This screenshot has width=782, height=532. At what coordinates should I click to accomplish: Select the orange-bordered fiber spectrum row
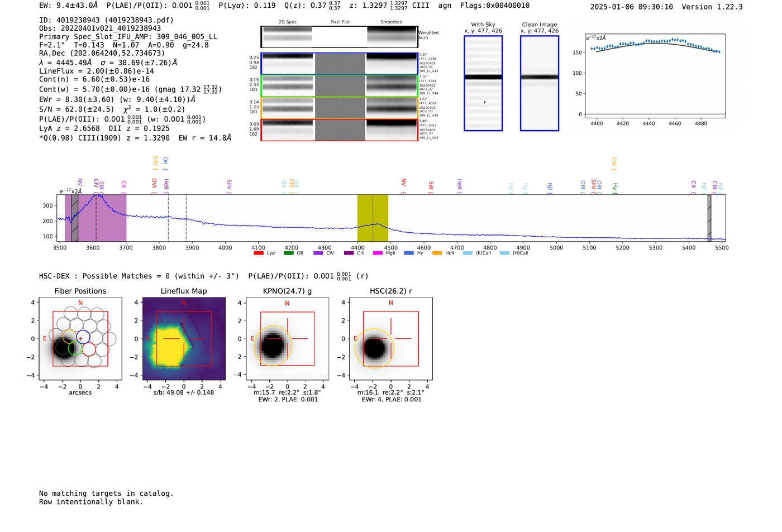coord(340,108)
